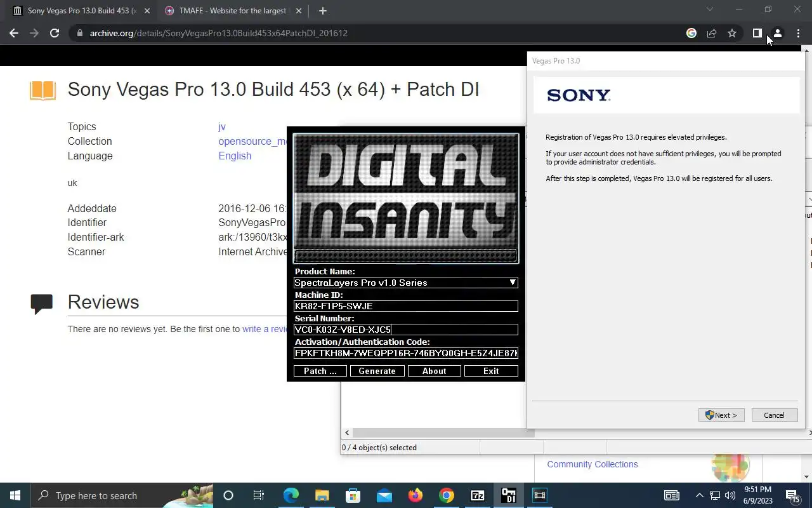Screen dimensions: 812x508
Task: Open Task View on the taskbar
Action: pos(259,495)
